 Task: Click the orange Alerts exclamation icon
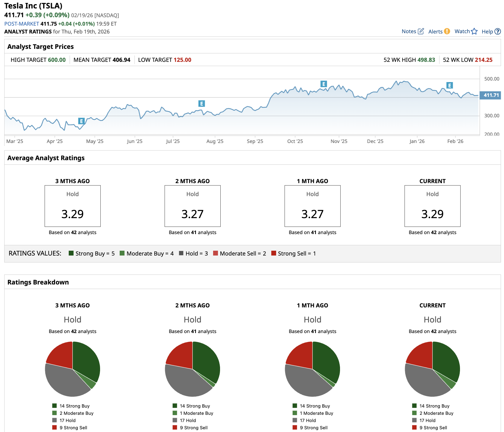(x=447, y=31)
